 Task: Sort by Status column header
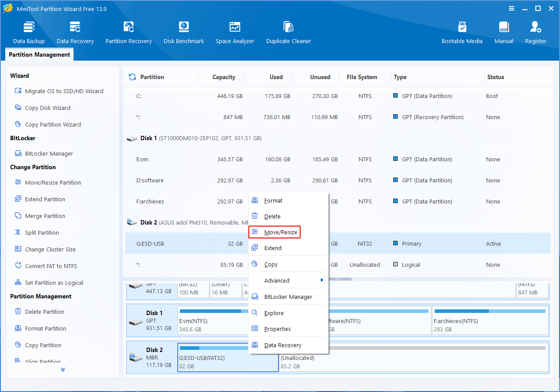(x=495, y=77)
